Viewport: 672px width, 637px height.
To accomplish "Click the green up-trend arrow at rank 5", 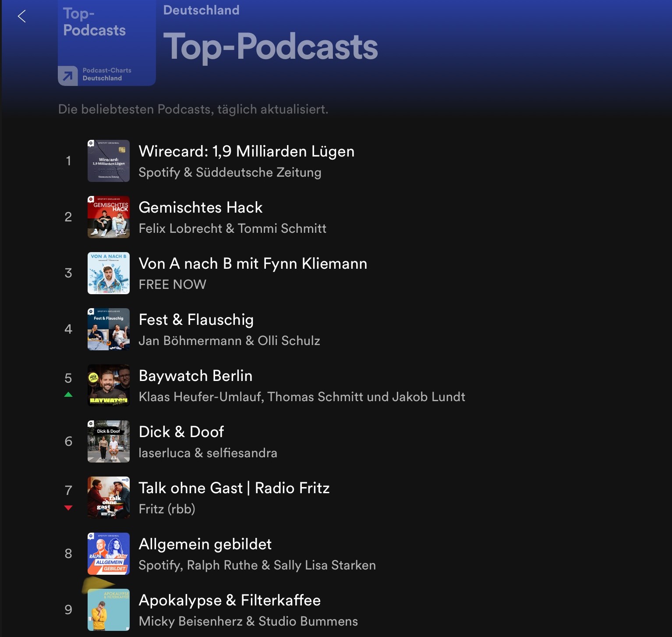I will 68,395.
